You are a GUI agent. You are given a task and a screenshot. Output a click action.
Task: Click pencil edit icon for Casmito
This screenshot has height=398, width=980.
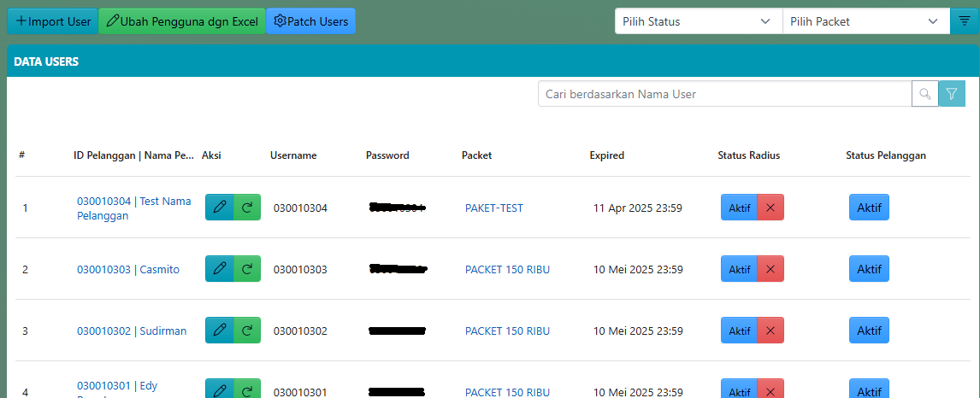[219, 269]
